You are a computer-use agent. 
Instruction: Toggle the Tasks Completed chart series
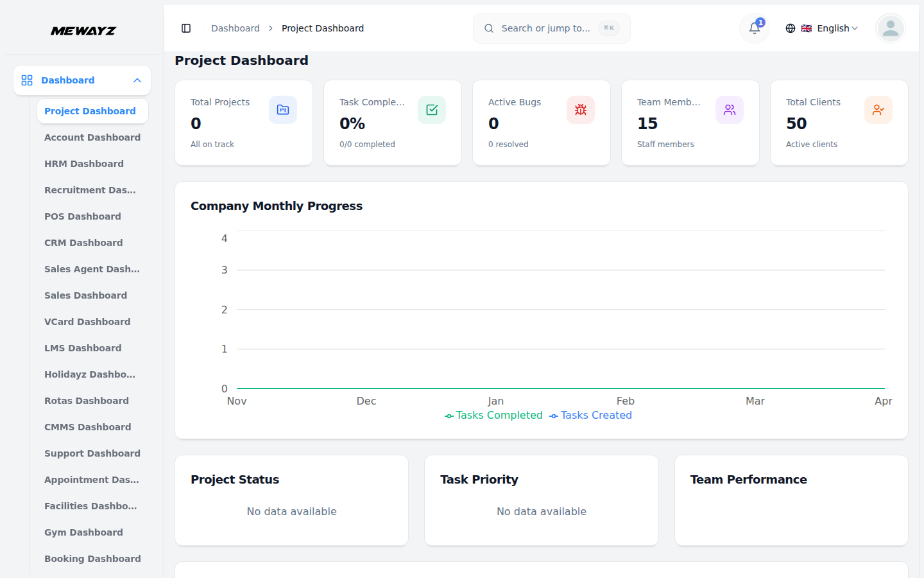493,415
